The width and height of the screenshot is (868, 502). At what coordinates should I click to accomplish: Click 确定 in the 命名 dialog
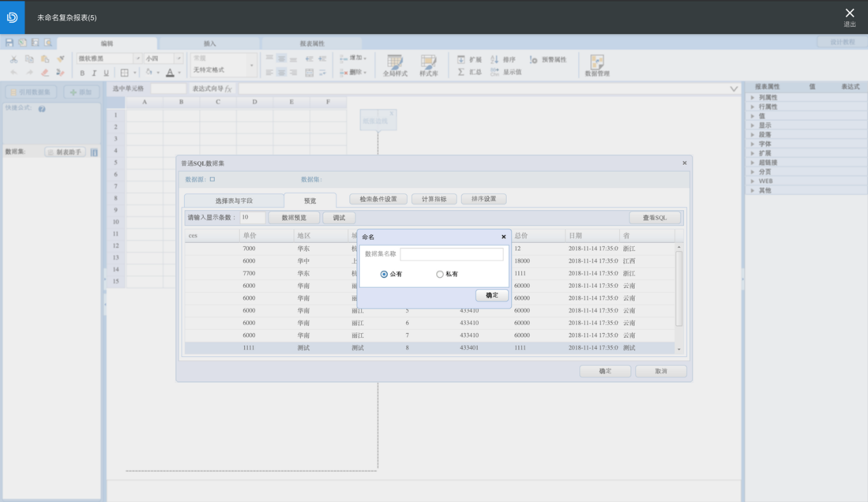[x=492, y=295]
